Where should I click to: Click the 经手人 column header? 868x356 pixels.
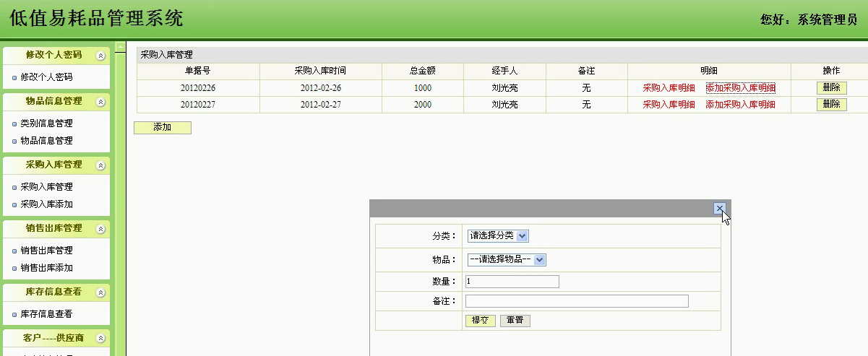pyautogui.click(x=504, y=71)
